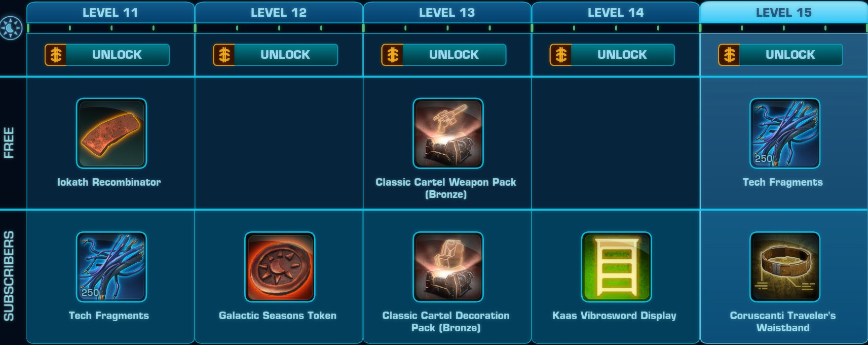Click the Level 13 progress bar

point(447,28)
